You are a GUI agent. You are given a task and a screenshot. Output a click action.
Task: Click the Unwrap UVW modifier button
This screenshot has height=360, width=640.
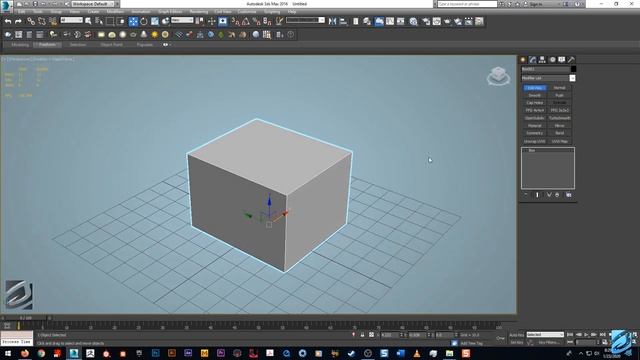click(534, 141)
